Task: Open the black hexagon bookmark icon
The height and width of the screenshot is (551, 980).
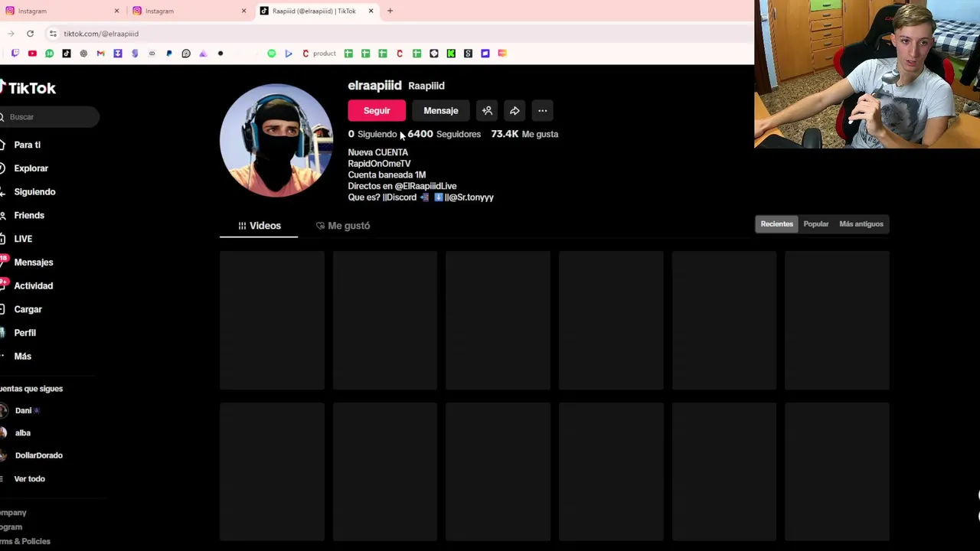Action: click(434, 54)
